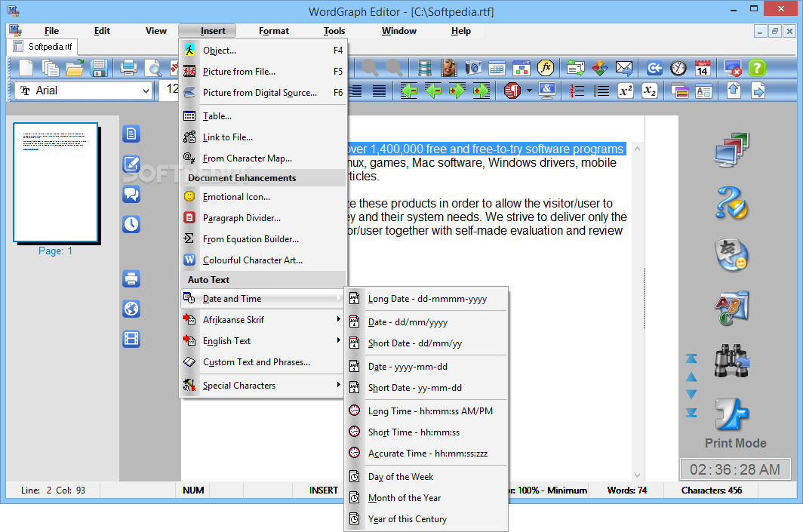This screenshot has width=803, height=532.
Task: Open the Arial font name dropdown
Action: [146, 91]
